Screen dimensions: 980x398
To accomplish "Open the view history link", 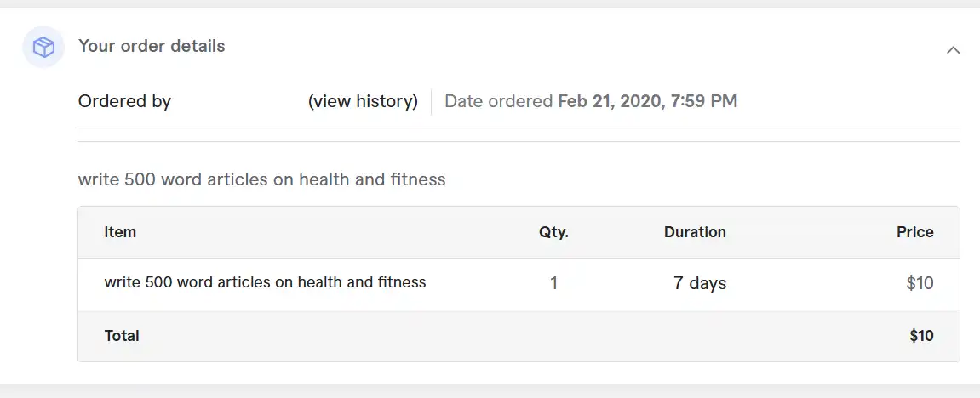I will coord(363,101).
